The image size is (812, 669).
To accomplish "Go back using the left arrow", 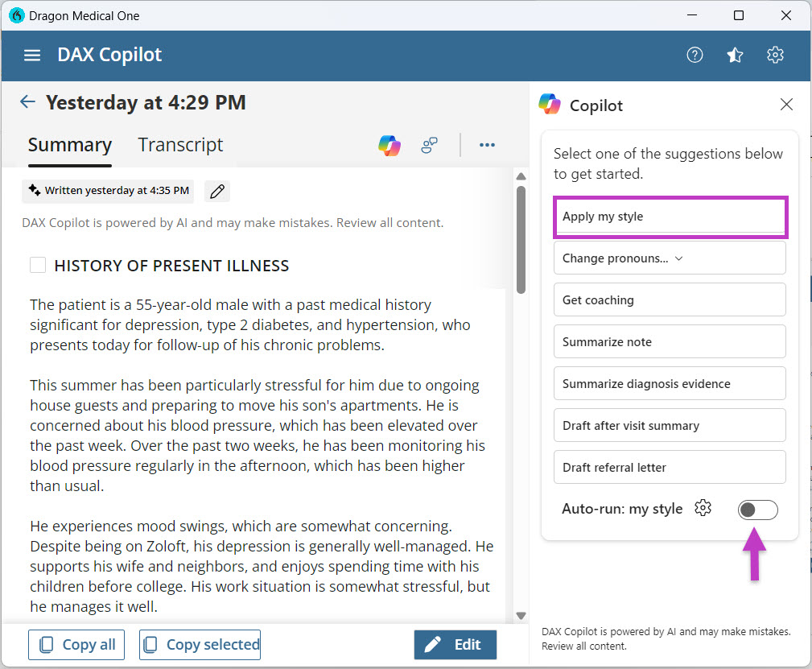I will [x=27, y=101].
